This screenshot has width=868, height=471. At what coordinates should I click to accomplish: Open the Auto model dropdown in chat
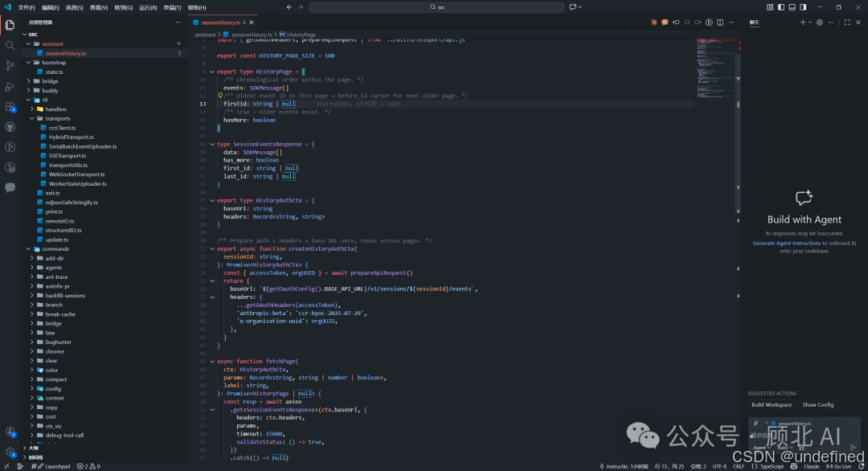coord(784,447)
